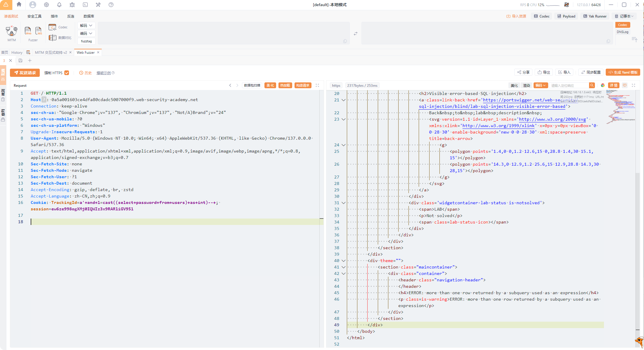644x350 pixels.
Task: Open the decode dropdown
Action: [x=86, y=25]
